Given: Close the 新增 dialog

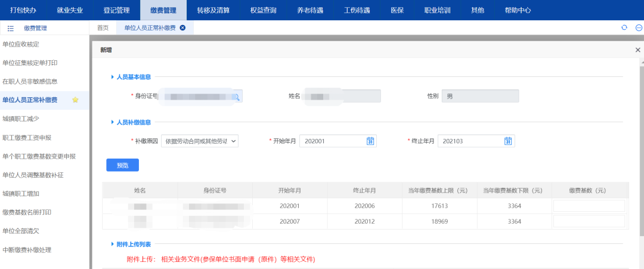Looking at the screenshot, I should tap(637, 50).
